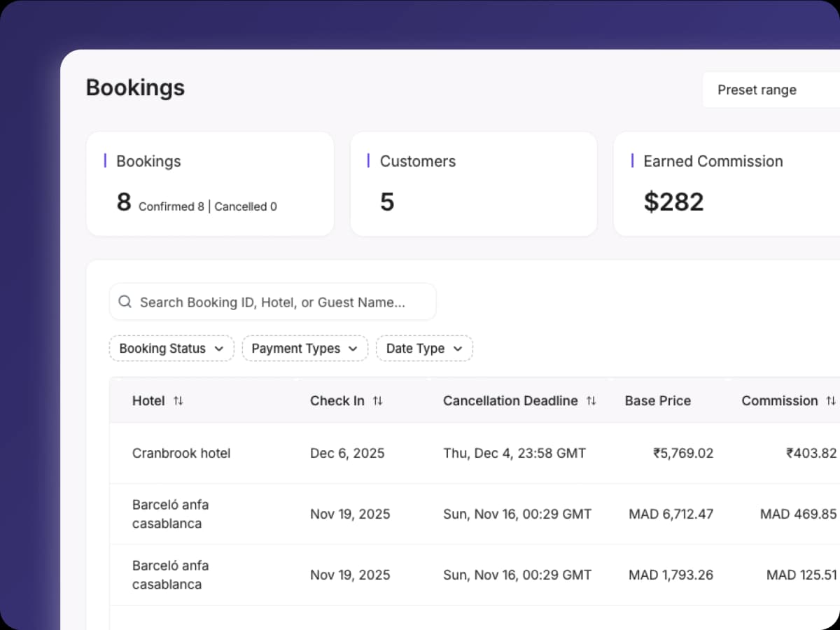Click the Base Price column header
Viewport: 840px width, 630px height.
[657, 401]
